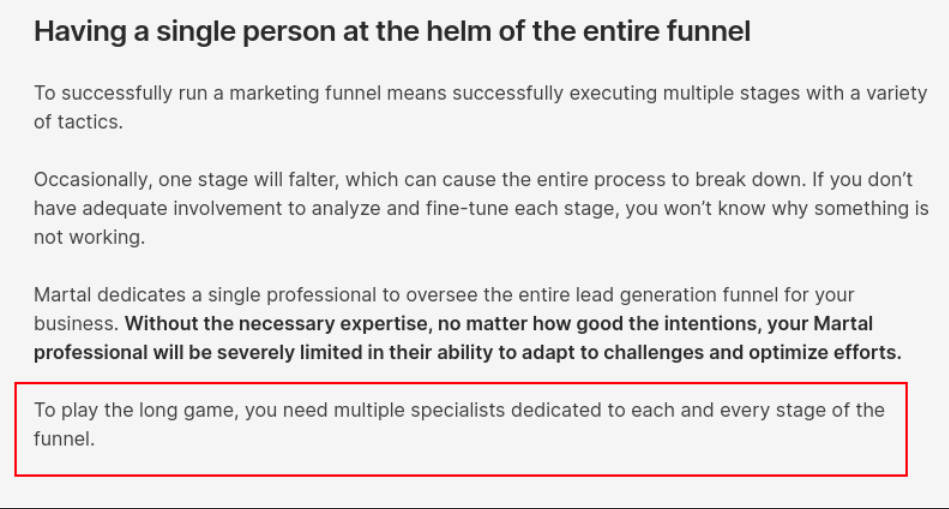949x509 pixels.
Task: Click the word "helm" in the heading
Action: pyautogui.click(x=459, y=31)
